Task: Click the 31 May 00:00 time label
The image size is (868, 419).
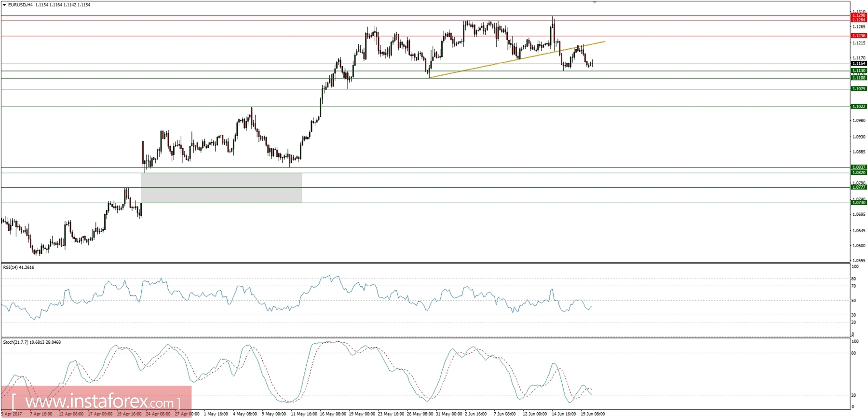Action: pyautogui.click(x=449, y=414)
